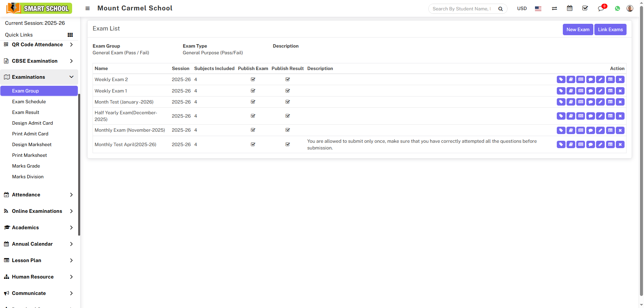
Task: Click the tag icon for Weekly Exam 2
Action: click(x=561, y=79)
